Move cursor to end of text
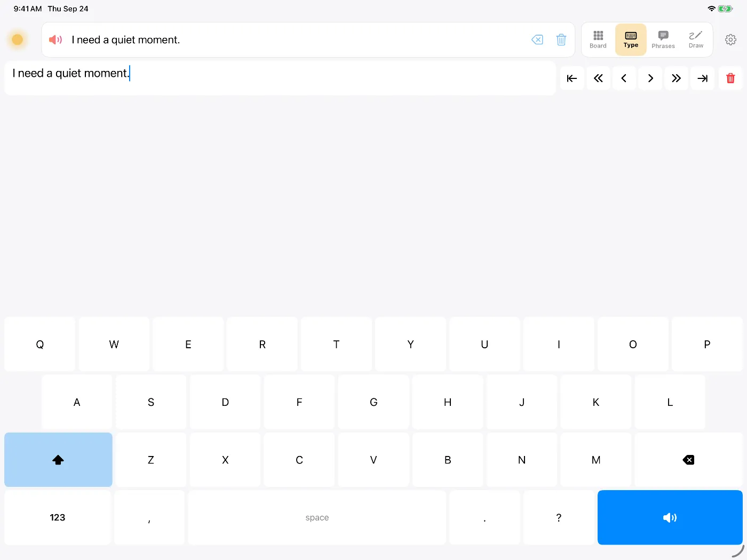The image size is (747, 560). [703, 78]
